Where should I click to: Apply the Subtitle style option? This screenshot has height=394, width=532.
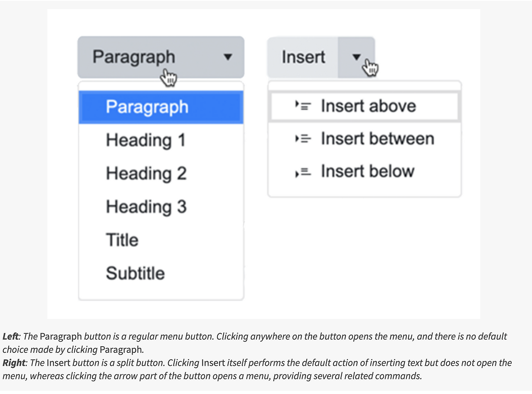click(x=135, y=273)
